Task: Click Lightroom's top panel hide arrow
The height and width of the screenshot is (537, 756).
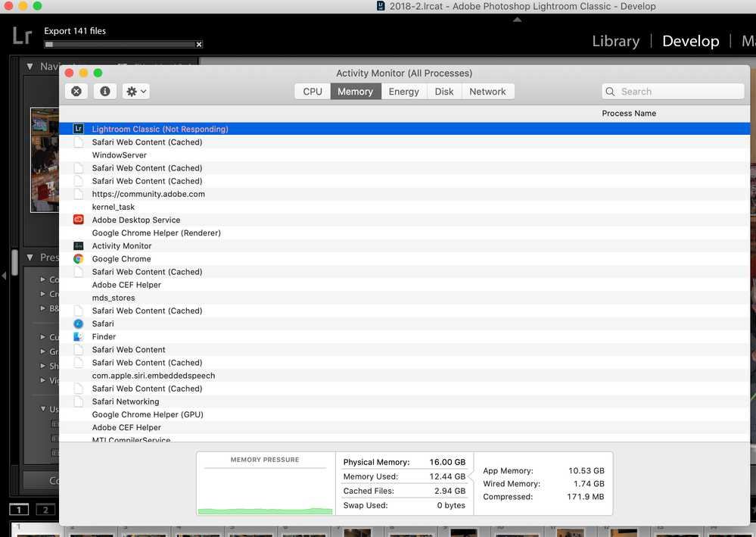Action: [x=517, y=20]
